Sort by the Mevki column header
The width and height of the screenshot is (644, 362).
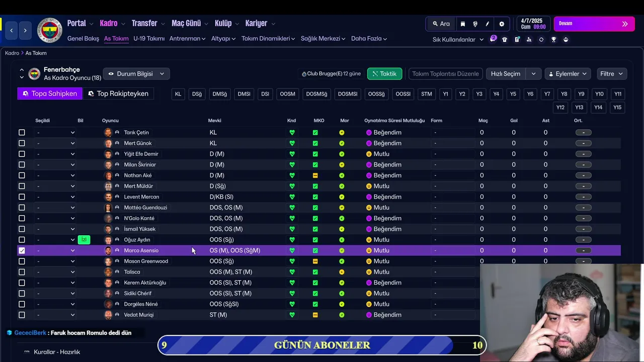pyautogui.click(x=215, y=121)
